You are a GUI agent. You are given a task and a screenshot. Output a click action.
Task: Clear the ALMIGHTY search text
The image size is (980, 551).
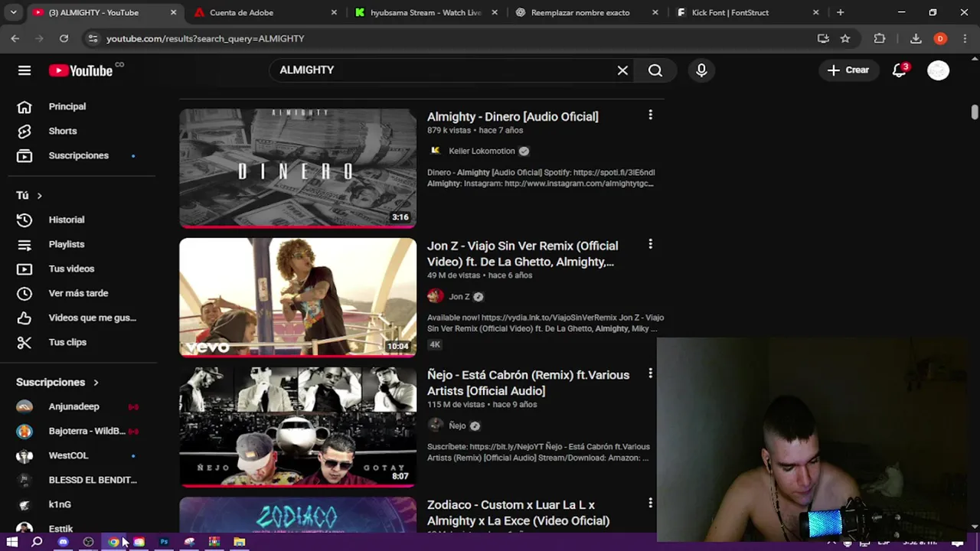click(622, 70)
